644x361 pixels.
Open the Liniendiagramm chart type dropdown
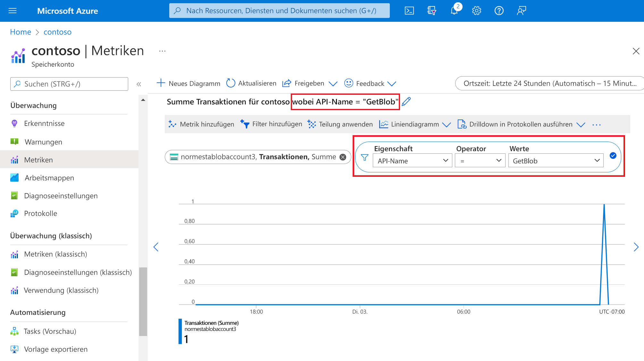[415, 124]
